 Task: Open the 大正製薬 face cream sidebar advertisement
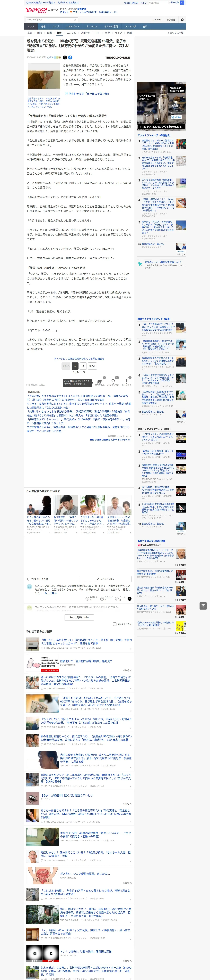161,106
